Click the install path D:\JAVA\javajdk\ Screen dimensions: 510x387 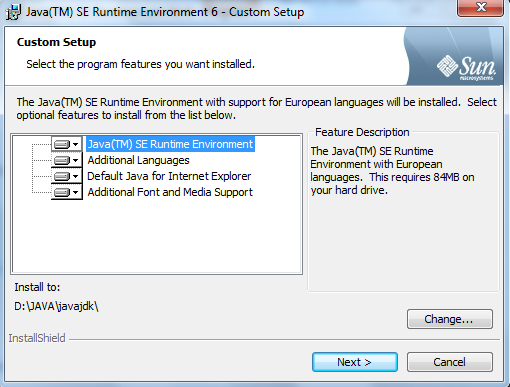(x=56, y=306)
